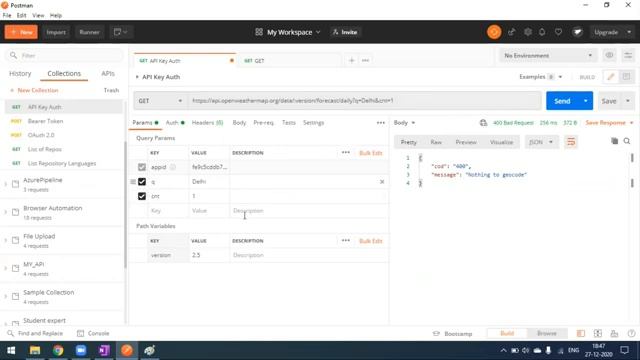640x360 pixels.
Task: Copy response body to clipboard
Action: (x=614, y=141)
